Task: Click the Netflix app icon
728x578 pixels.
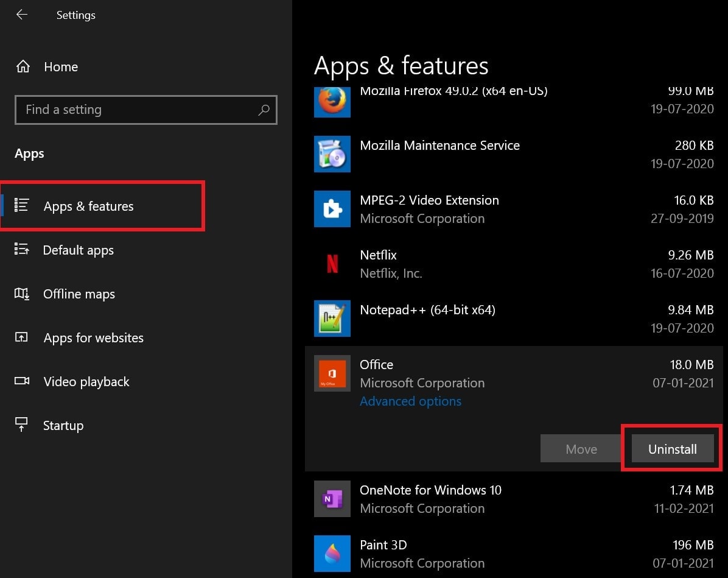Action: [332, 264]
